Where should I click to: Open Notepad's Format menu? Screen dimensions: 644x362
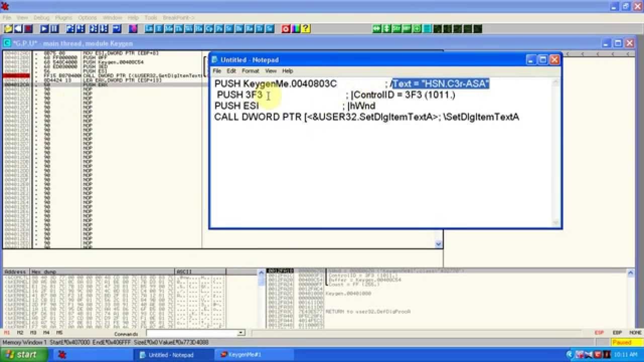tap(250, 71)
